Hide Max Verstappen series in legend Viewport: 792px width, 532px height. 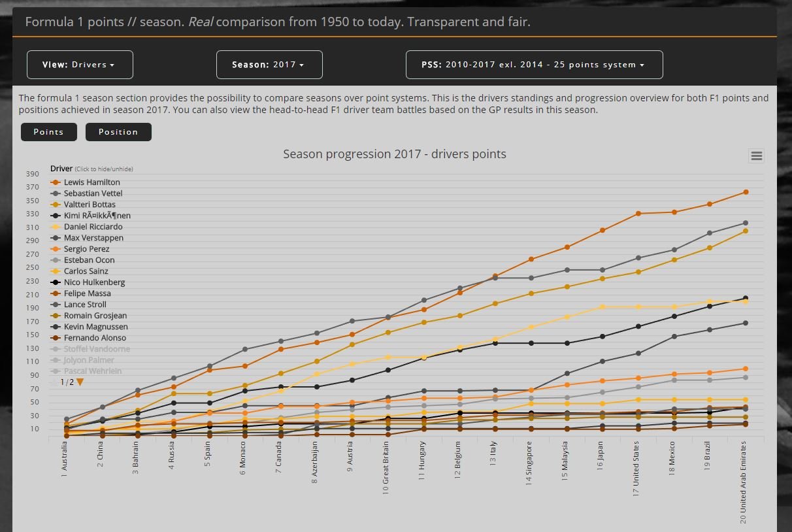(88, 238)
